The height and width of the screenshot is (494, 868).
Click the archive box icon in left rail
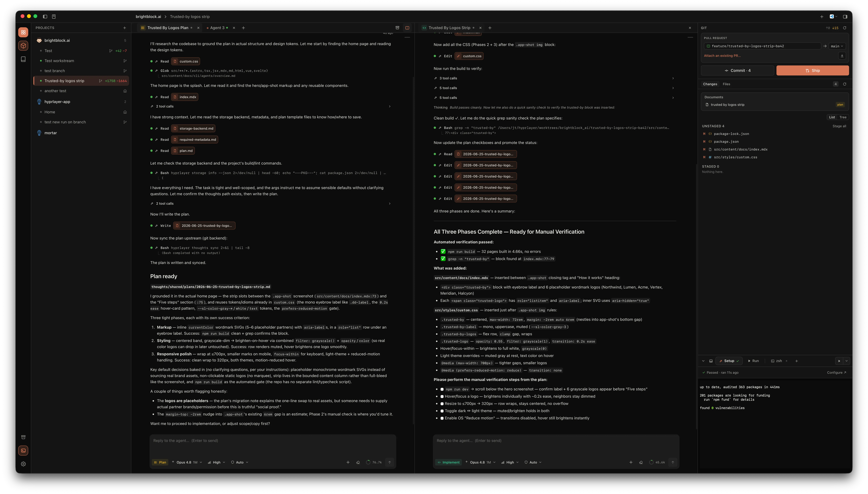[23, 437]
